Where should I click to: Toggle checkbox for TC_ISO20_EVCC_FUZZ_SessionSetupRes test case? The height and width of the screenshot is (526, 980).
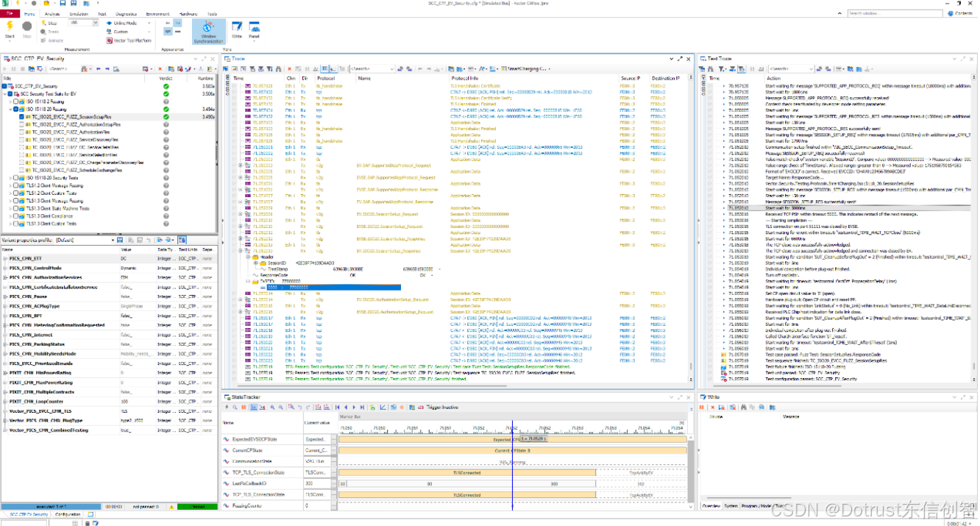coord(23,117)
